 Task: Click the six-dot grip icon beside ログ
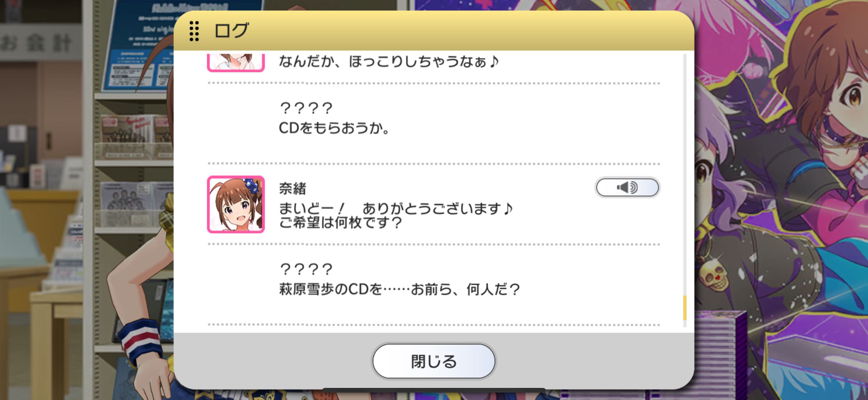pyautogui.click(x=194, y=31)
